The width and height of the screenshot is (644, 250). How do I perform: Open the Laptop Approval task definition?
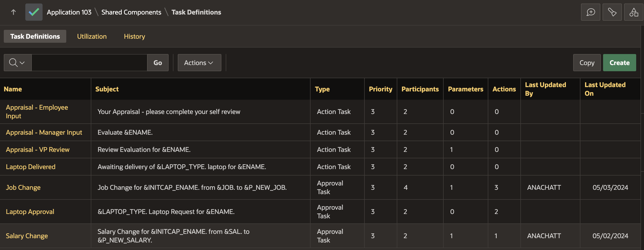30,212
